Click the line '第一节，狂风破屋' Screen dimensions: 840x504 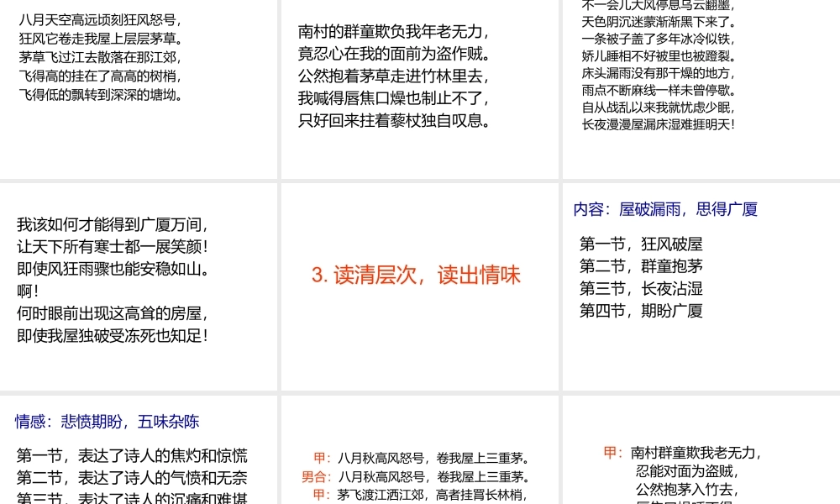[x=641, y=244]
